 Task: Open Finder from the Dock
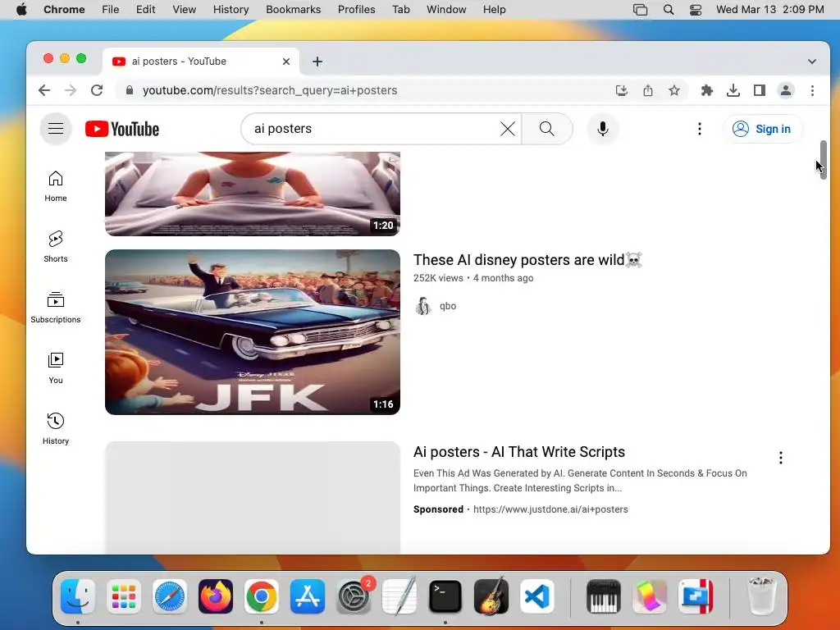point(78,596)
